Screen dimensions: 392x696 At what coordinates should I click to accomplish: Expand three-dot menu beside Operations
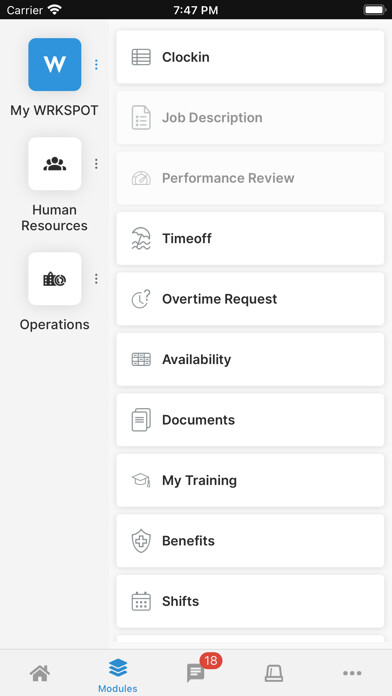coord(96,279)
